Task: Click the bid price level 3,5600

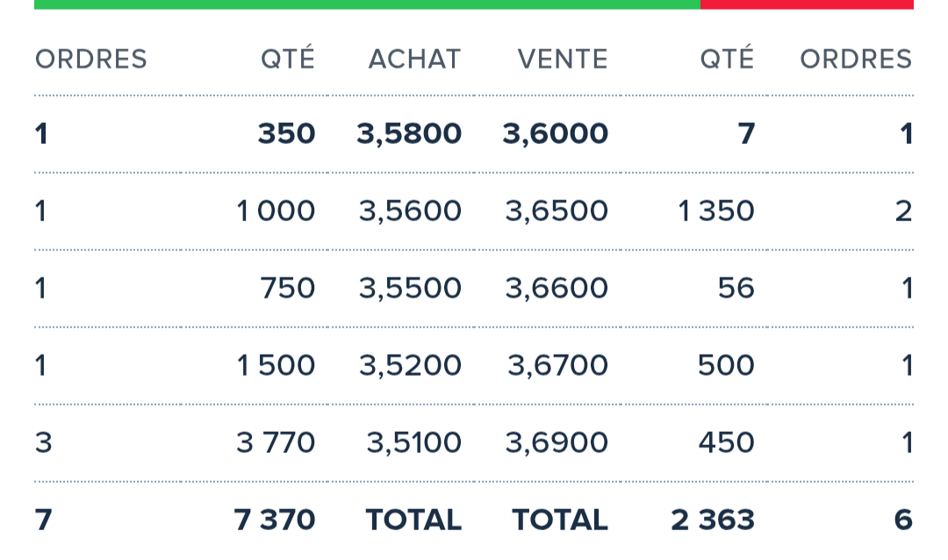Action: [409, 211]
